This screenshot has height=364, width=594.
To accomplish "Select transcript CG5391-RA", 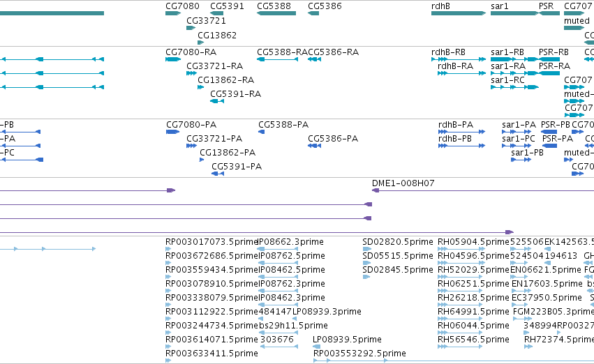I will (236, 94).
